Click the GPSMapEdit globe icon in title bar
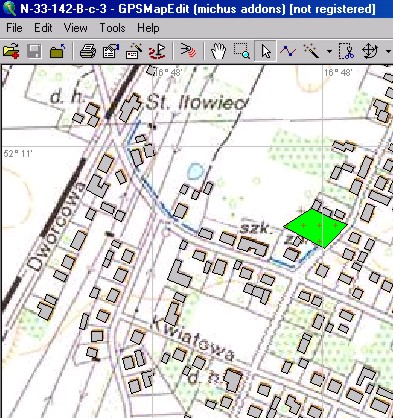 point(9,9)
